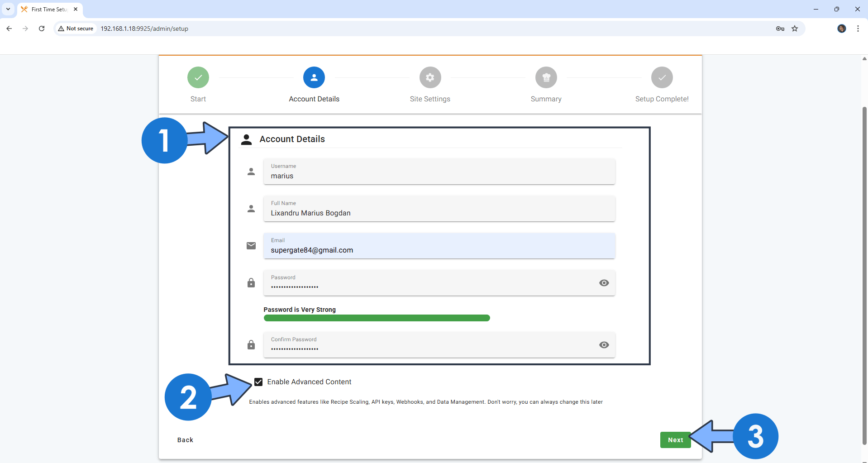868x463 pixels.
Task: Go Back to the previous step
Action: (185, 439)
